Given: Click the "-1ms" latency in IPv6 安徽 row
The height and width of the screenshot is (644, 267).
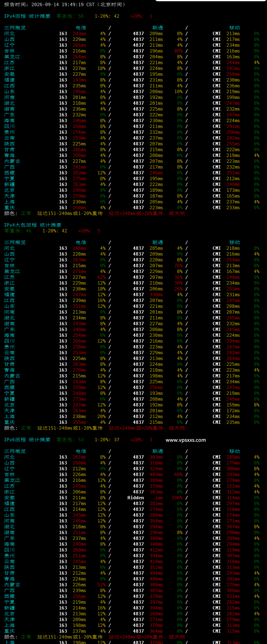Looking at the screenshot, I should [x=157, y=498].
